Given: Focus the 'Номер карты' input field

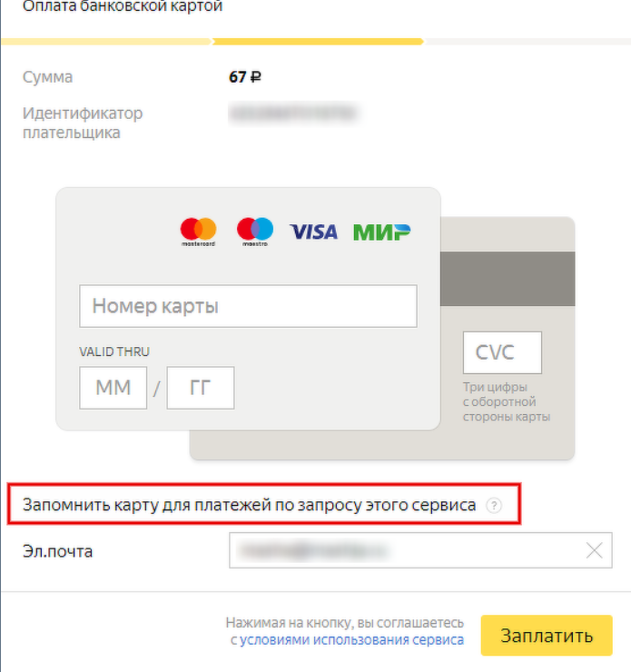Looking at the screenshot, I should click(x=248, y=306).
